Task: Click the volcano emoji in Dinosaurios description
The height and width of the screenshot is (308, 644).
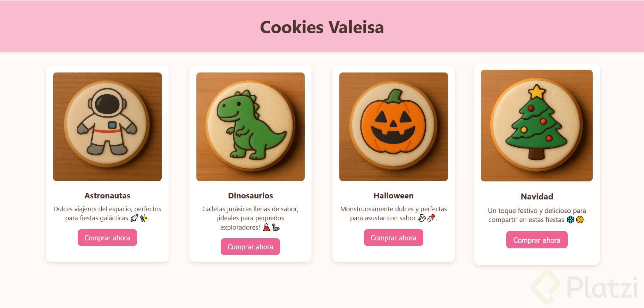Action: click(266, 227)
